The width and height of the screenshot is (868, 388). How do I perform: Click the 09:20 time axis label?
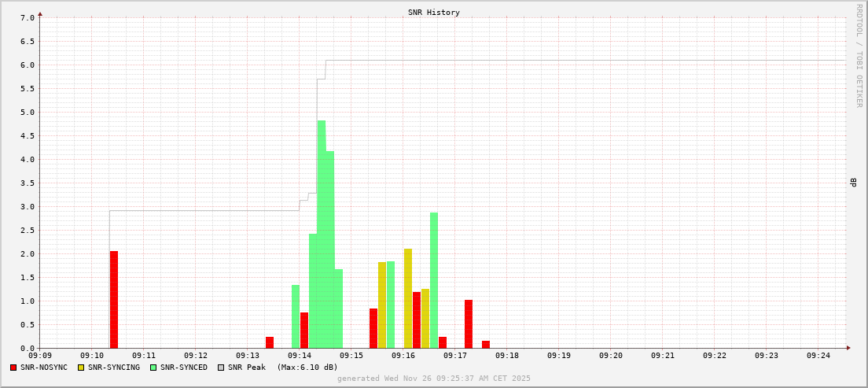(611, 356)
